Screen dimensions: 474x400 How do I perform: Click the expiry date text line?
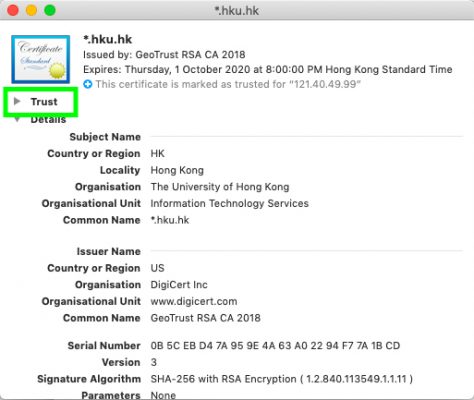[267, 69]
